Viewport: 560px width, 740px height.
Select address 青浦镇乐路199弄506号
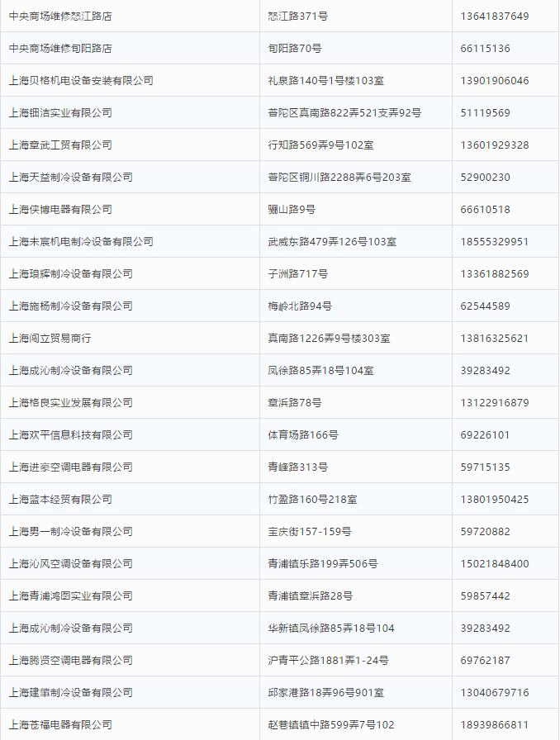tap(323, 563)
